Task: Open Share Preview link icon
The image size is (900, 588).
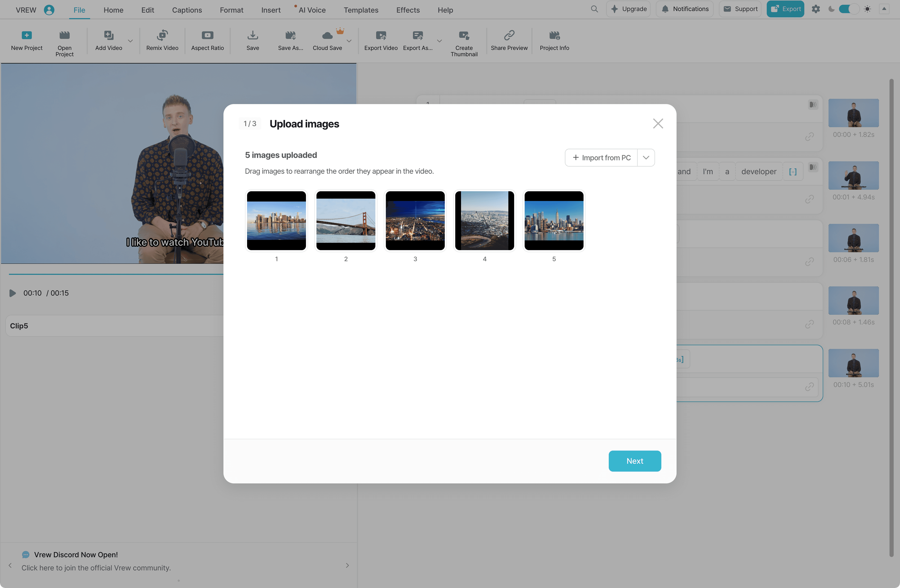Action: 509,36
